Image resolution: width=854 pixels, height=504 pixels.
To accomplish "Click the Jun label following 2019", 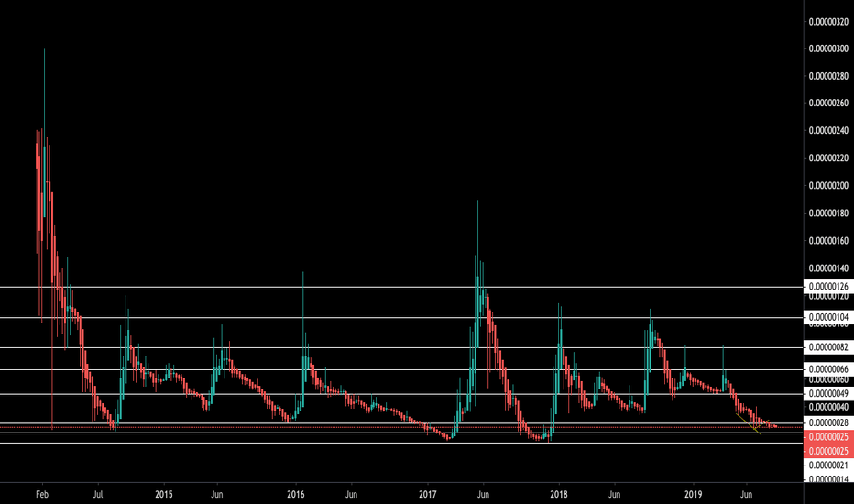I will (746, 494).
